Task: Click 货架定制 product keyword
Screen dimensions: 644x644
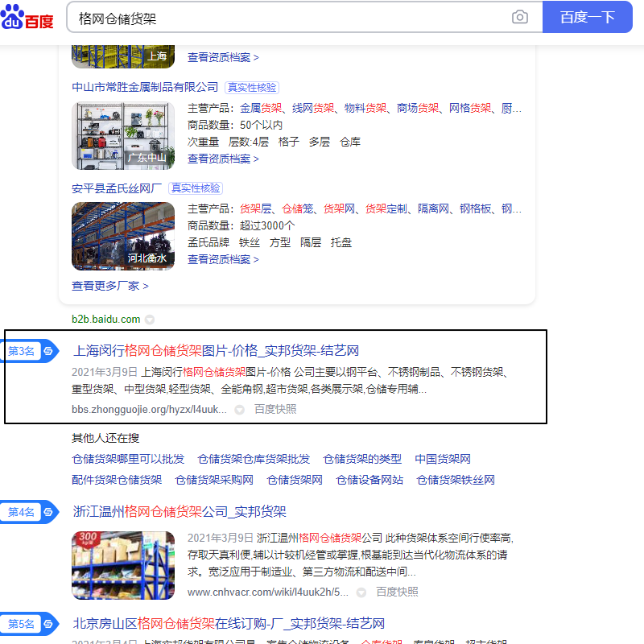Action: click(x=386, y=209)
